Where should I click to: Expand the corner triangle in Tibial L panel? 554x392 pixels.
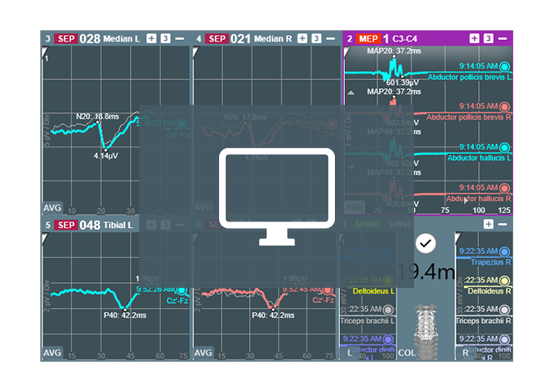click(x=45, y=238)
